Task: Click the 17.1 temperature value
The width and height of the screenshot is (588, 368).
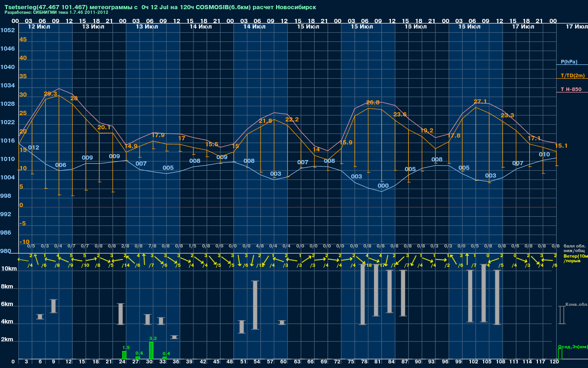Action: tap(534, 138)
